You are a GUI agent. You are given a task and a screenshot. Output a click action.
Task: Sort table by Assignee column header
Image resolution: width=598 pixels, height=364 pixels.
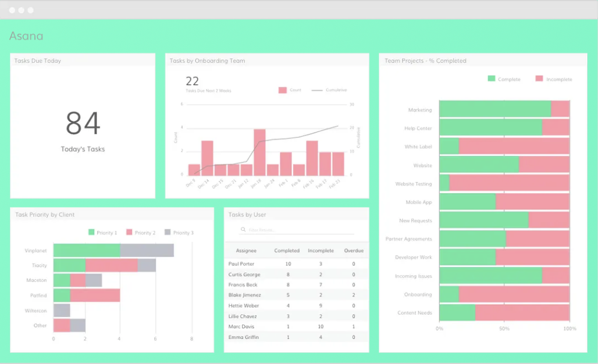(246, 251)
